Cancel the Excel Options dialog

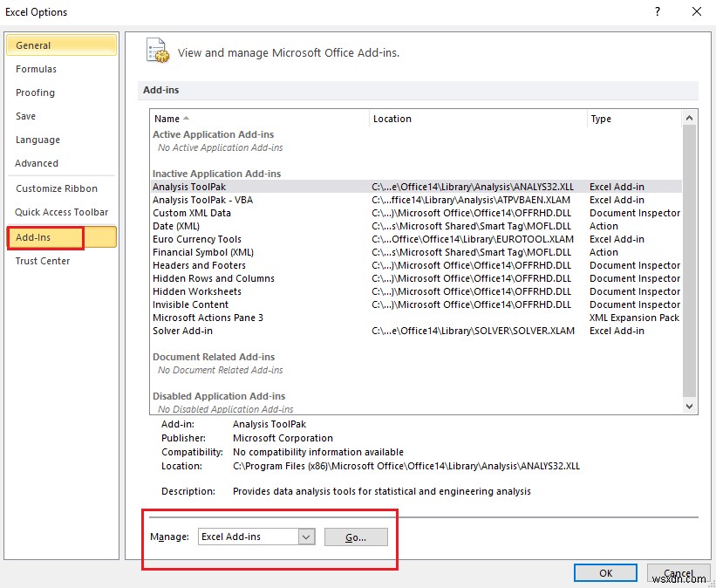click(678, 572)
